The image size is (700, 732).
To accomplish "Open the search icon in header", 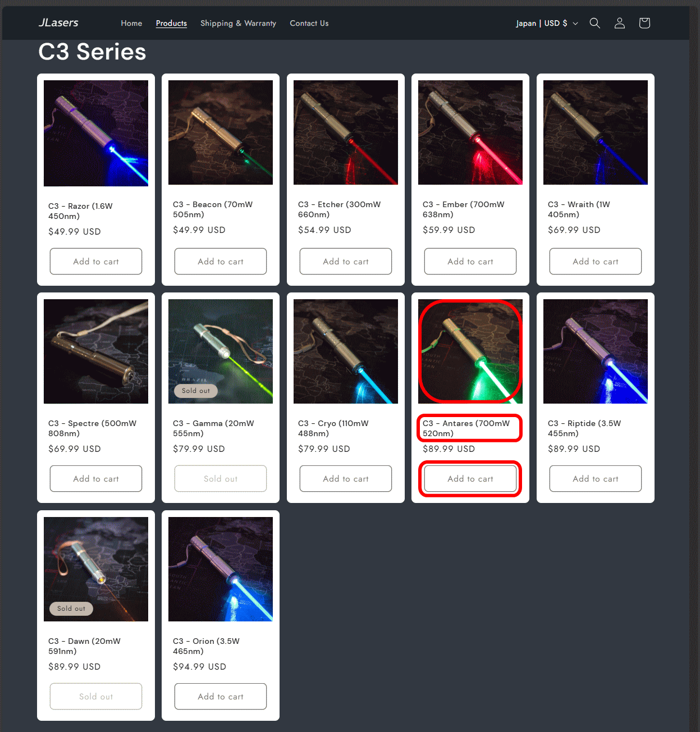I will pos(595,23).
